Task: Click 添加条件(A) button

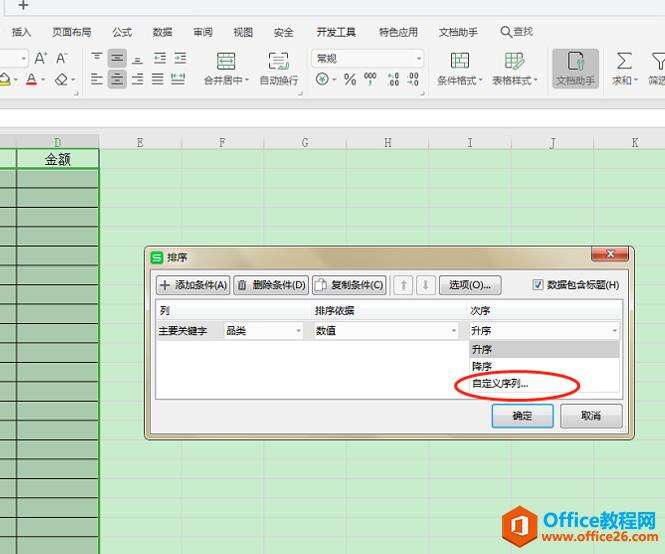Action: click(x=193, y=285)
